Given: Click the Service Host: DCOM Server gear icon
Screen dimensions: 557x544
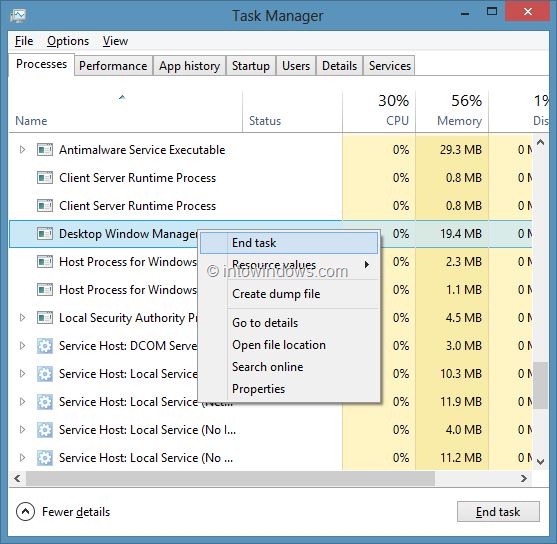Looking at the screenshot, I should point(45,346).
